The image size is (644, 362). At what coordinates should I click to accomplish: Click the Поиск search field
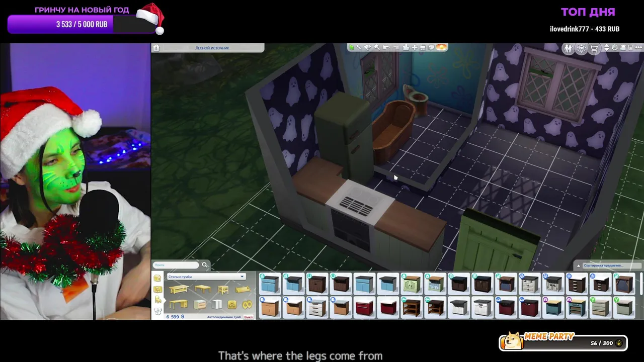click(176, 265)
